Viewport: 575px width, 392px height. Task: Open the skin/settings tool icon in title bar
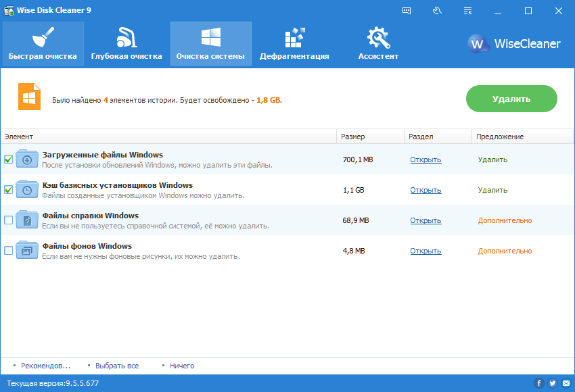pos(437,11)
